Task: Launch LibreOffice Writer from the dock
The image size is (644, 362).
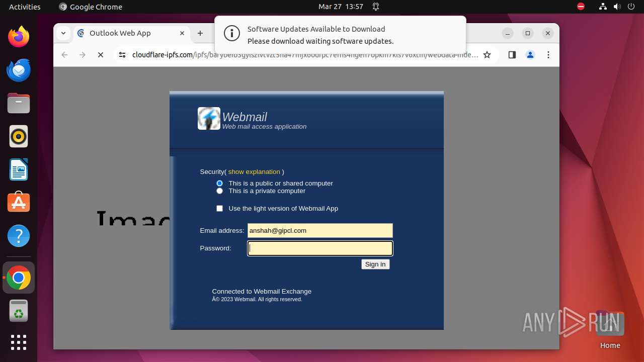Action: click(19, 169)
